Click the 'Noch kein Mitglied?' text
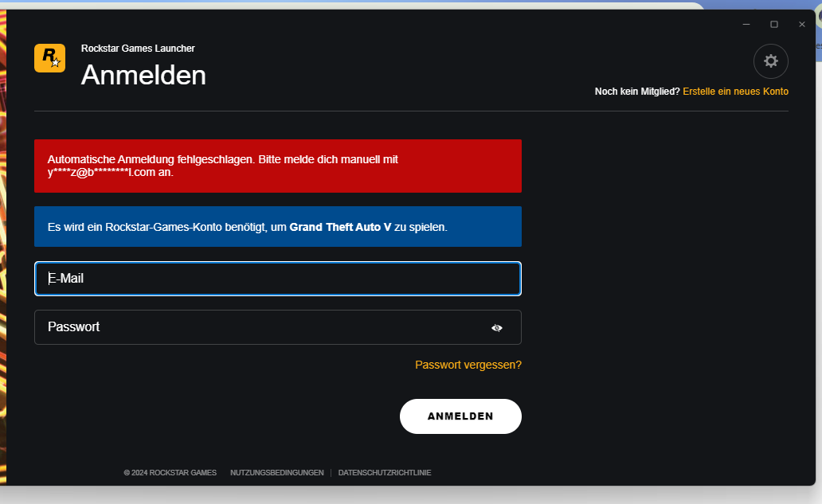Image resolution: width=822 pixels, height=504 pixels. tap(637, 91)
